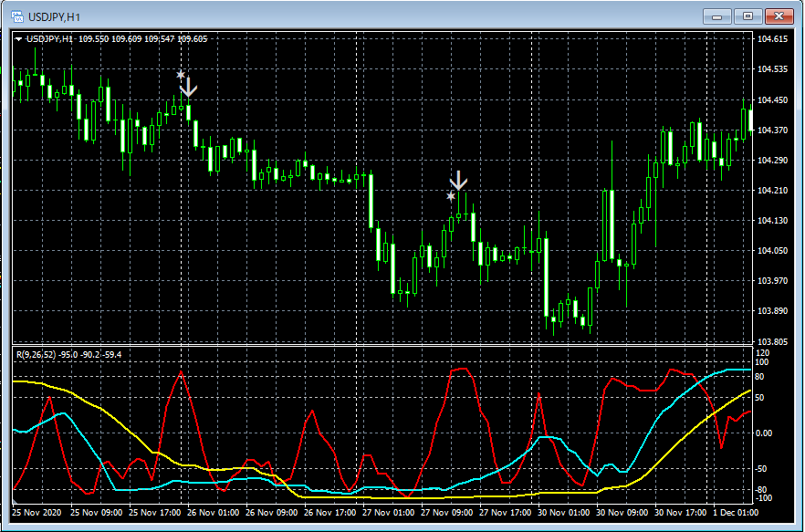This screenshot has height=532, width=805.
Task: Click price label 104.290 on the price axis
Action: tap(773, 161)
